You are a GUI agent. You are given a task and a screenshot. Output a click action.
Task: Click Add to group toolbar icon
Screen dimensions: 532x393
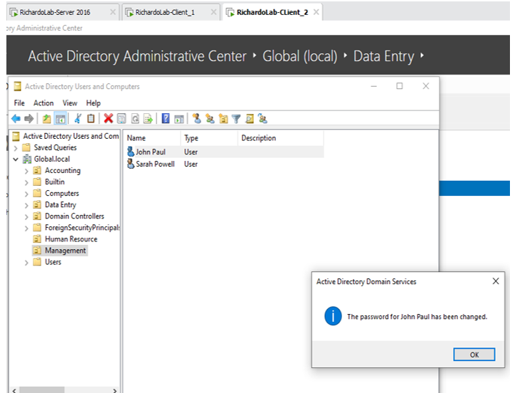tap(262, 119)
